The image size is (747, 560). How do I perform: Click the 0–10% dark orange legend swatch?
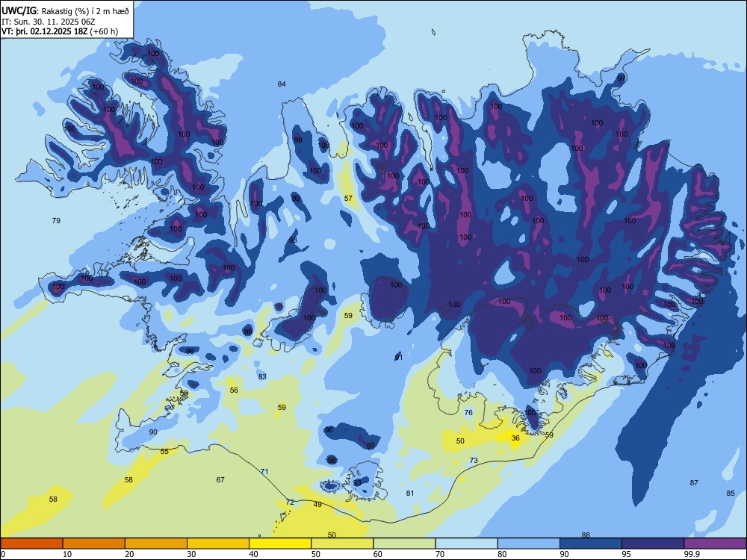point(31,544)
